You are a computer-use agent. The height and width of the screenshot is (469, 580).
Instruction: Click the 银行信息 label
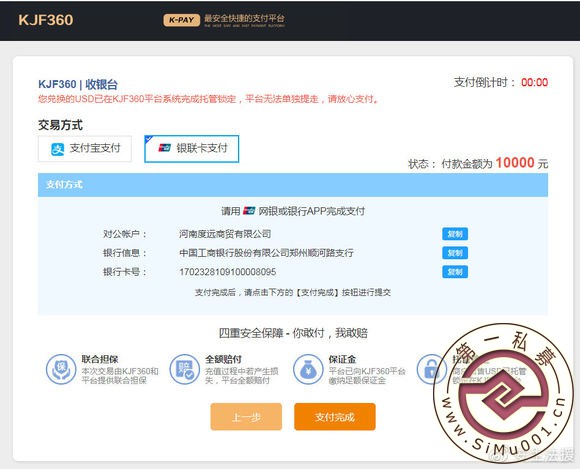(125, 253)
